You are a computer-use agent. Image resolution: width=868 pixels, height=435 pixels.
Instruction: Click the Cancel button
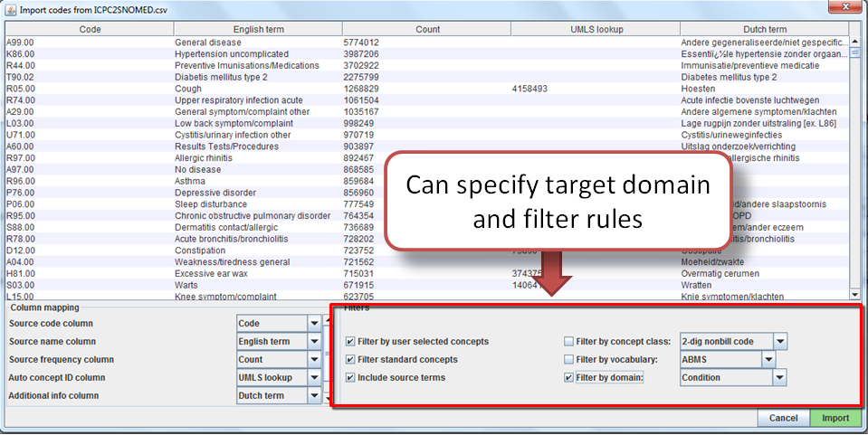pos(783,419)
